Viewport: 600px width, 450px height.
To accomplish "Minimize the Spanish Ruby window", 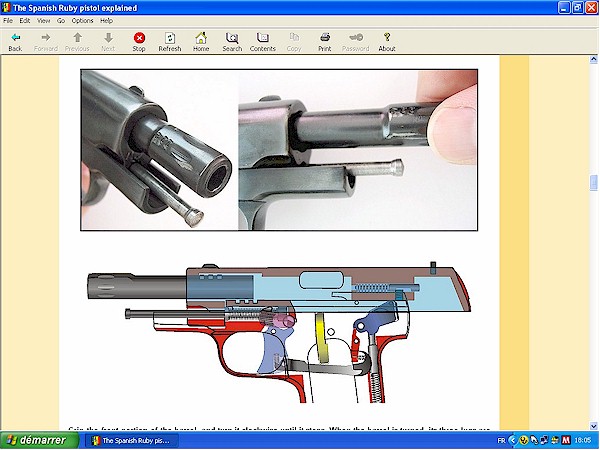I will 564,8.
